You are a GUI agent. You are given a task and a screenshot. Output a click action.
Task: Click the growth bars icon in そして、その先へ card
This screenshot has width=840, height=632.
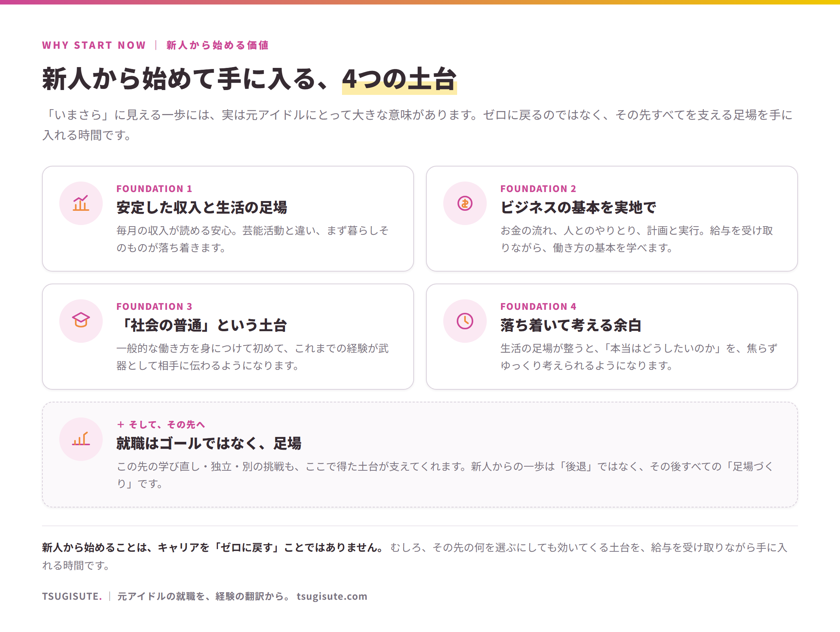(81, 439)
